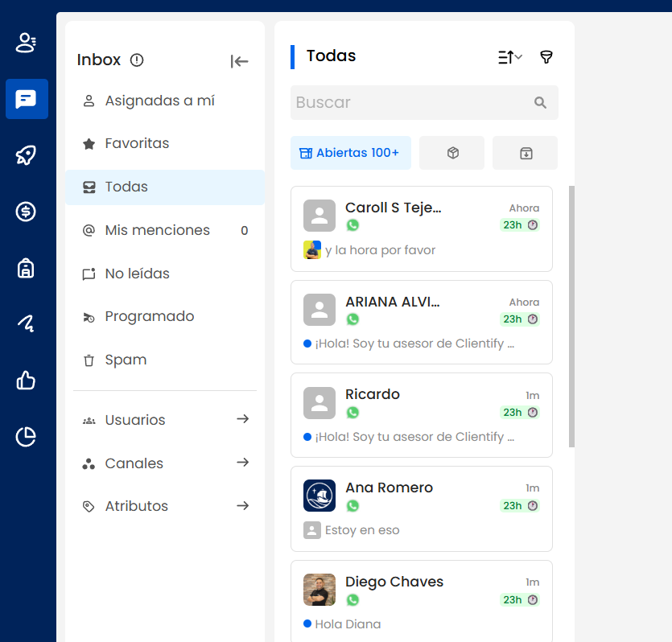
Task: Expand the Atributos section arrow
Action: tap(242, 505)
